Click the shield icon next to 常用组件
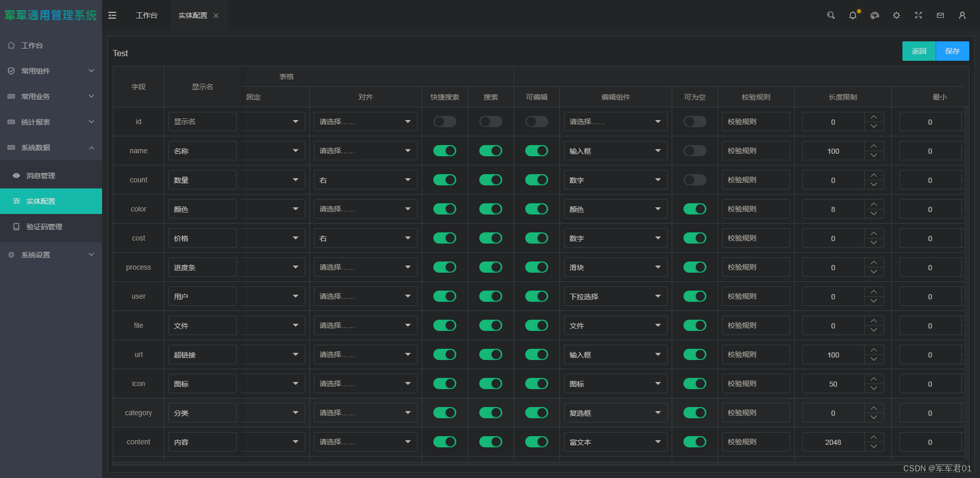This screenshot has width=980, height=478. click(11, 71)
